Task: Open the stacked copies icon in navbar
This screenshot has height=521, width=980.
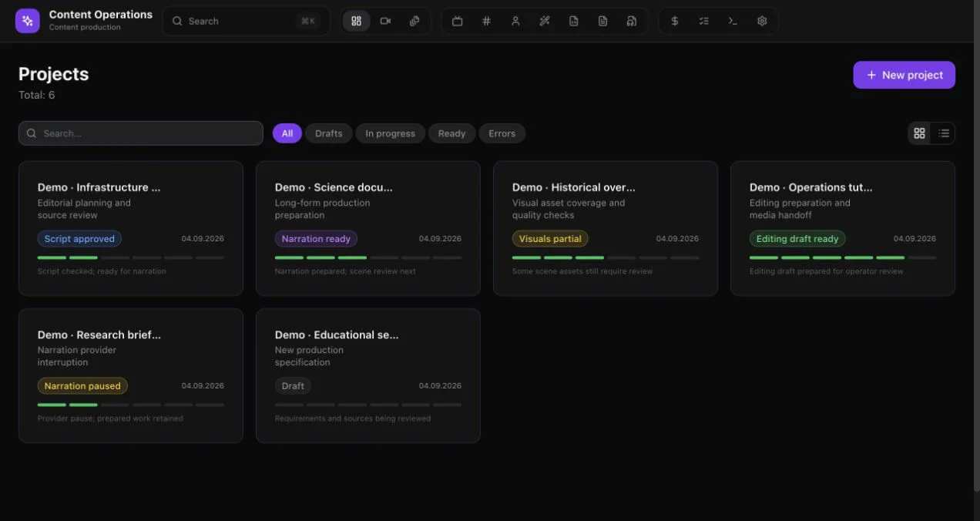Action: tap(414, 21)
